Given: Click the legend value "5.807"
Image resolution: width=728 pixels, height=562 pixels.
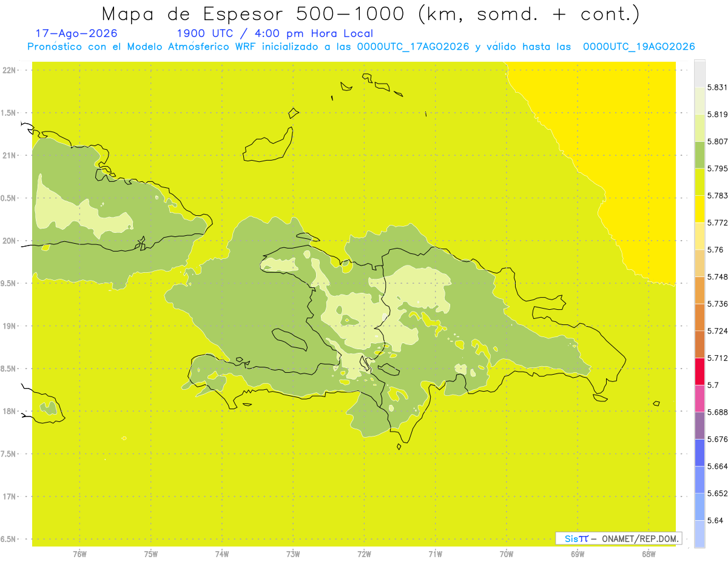Looking at the screenshot, I should (x=717, y=141).
